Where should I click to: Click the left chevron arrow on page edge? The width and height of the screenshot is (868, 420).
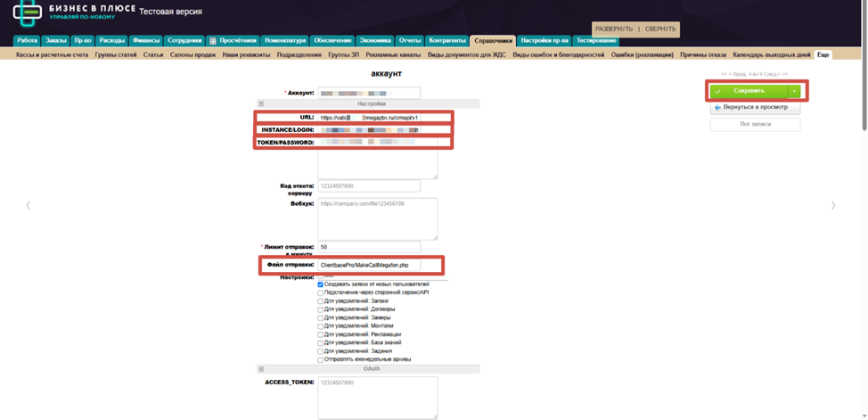(28, 205)
